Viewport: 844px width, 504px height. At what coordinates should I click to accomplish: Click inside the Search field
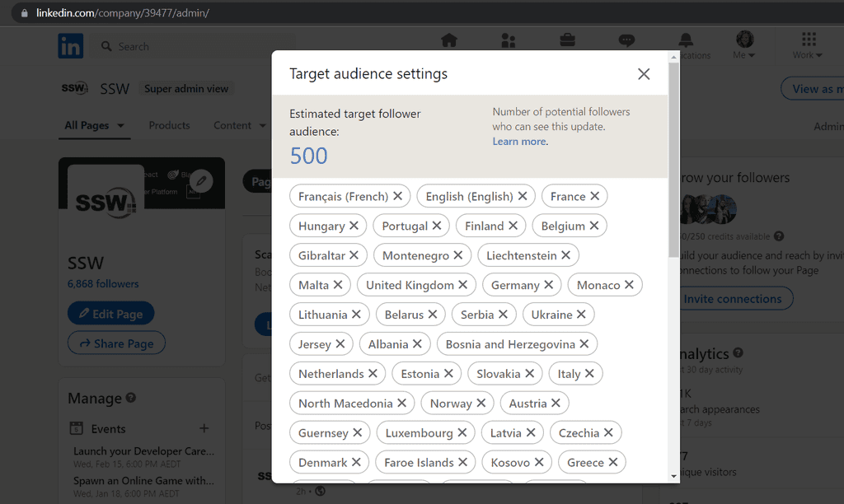(x=165, y=46)
